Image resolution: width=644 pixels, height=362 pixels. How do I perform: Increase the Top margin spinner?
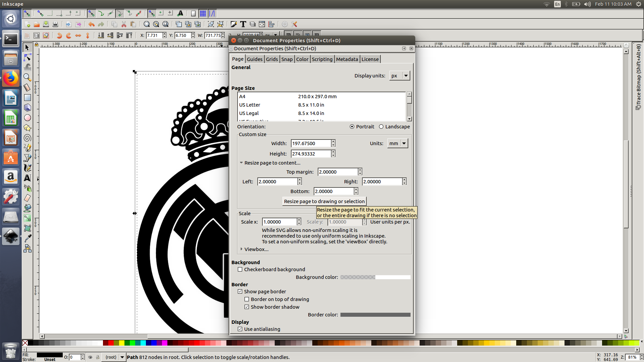[360, 170]
